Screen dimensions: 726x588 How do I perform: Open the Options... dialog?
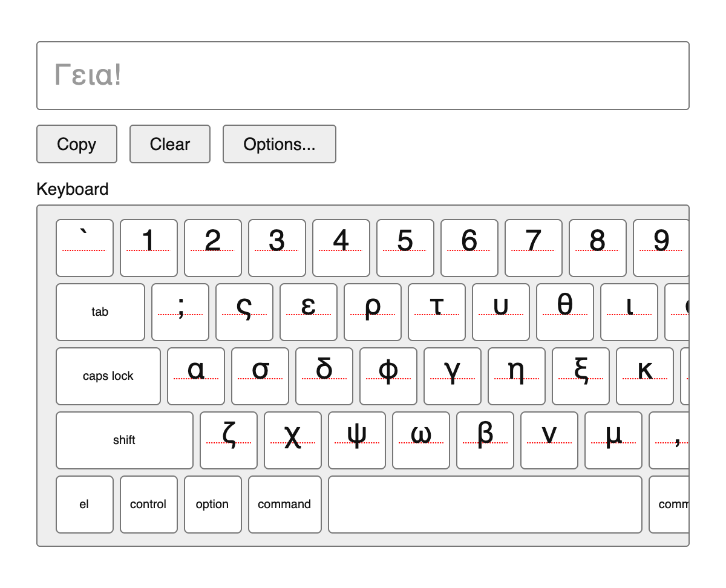tap(280, 144)
